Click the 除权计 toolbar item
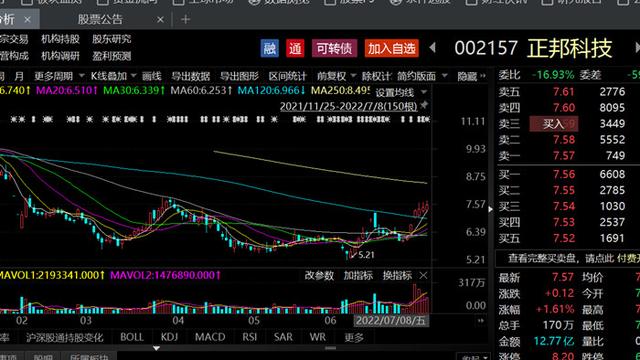 pyautogui.click(x=376, y=76)
